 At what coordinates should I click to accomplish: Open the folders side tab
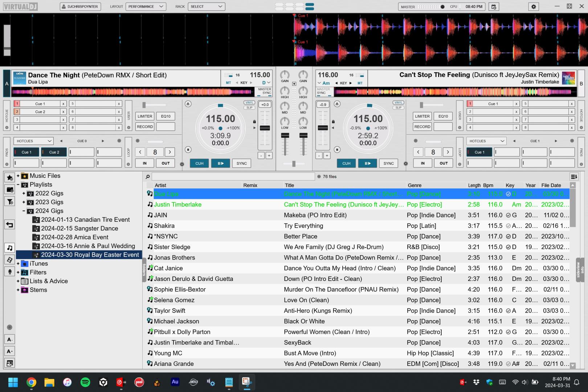point(144,270)
